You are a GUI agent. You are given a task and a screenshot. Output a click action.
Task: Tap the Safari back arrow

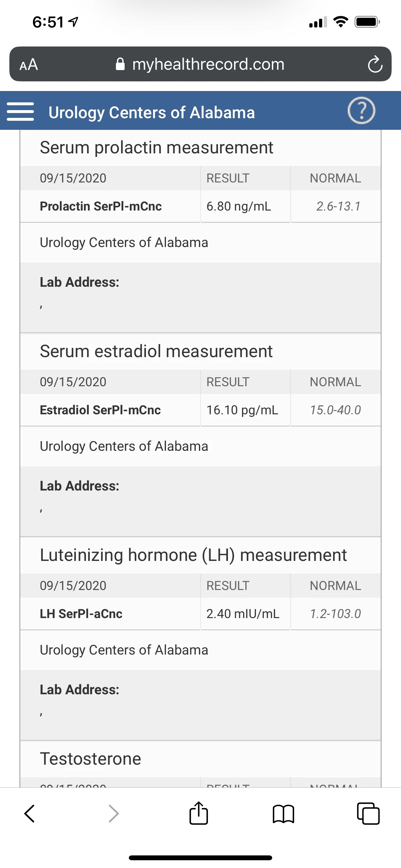pos(30,814)
